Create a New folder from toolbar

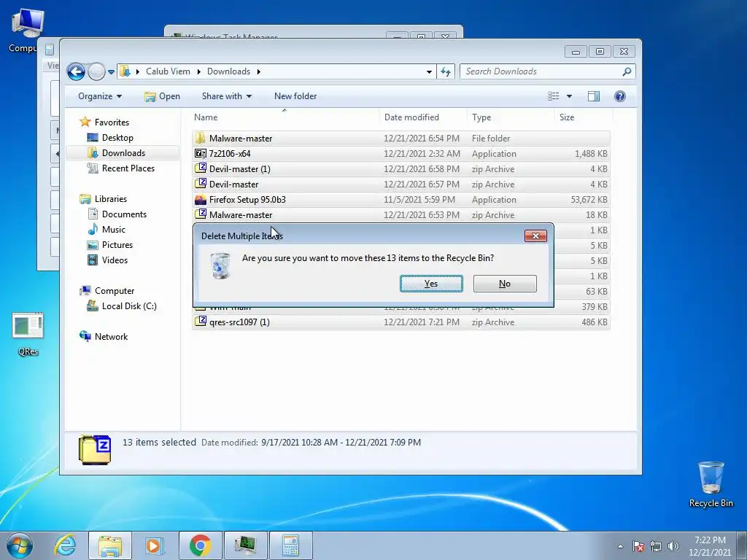point(295,96)
